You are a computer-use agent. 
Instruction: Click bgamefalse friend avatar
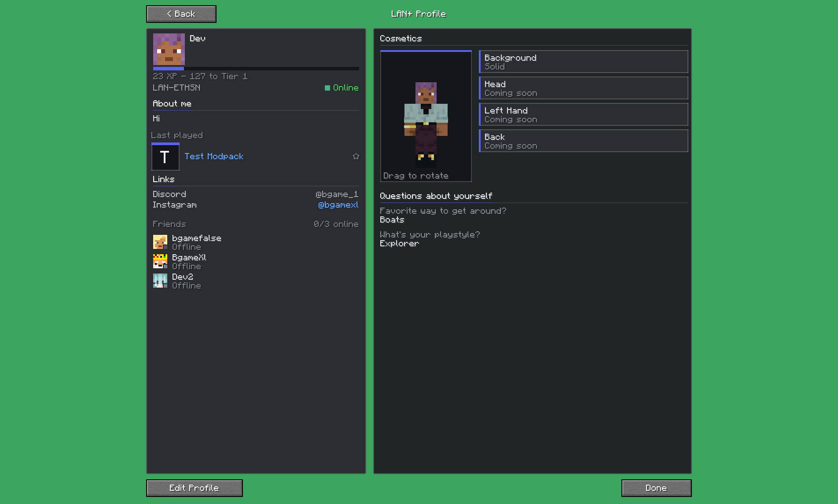tap(160, 242)
